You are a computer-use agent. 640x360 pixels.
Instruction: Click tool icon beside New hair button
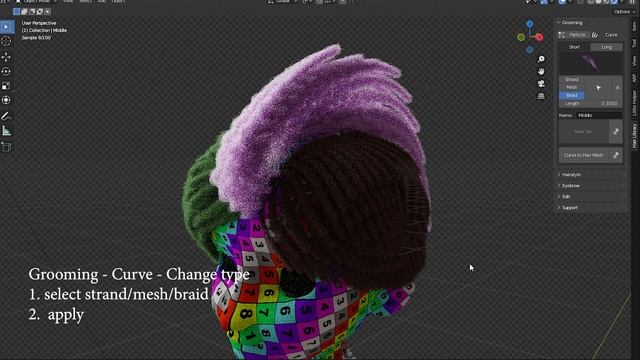[616, 131]
